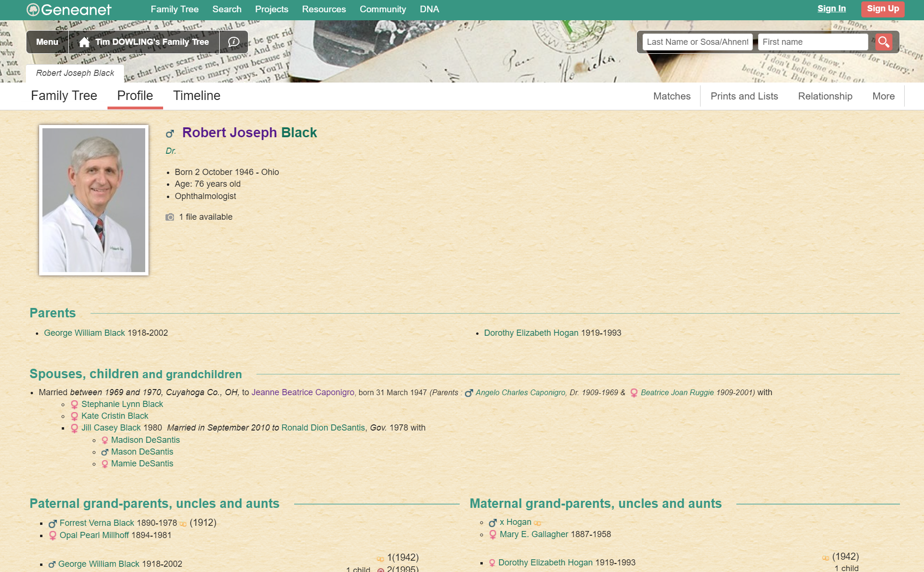Open Madison DeSantis profile link
Screen dimensions: 924x572
click(145, 440)
